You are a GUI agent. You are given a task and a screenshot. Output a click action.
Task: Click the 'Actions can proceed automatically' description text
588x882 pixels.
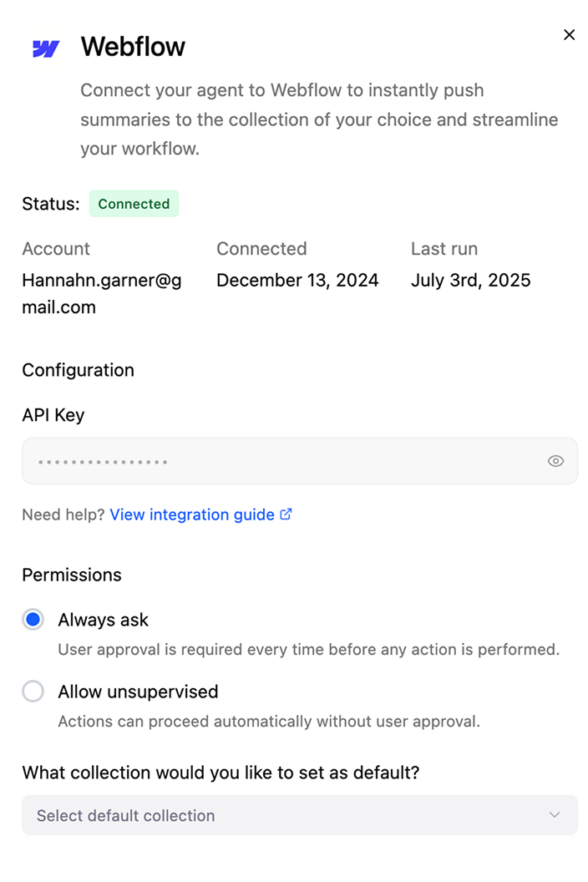pyautogui.click(x=269, y=722)
